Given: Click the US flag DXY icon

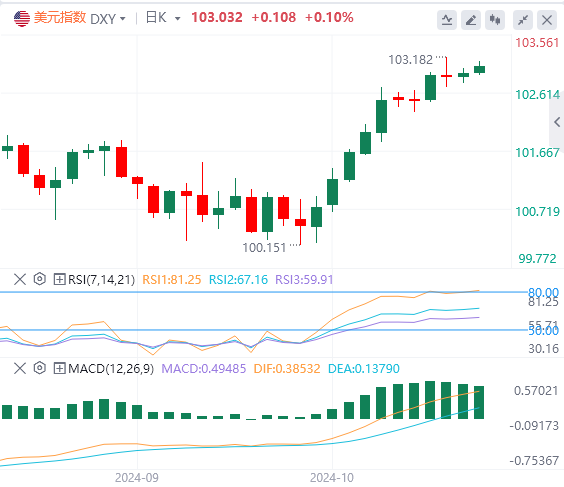Looking at the screenshot, I should 22,18.
